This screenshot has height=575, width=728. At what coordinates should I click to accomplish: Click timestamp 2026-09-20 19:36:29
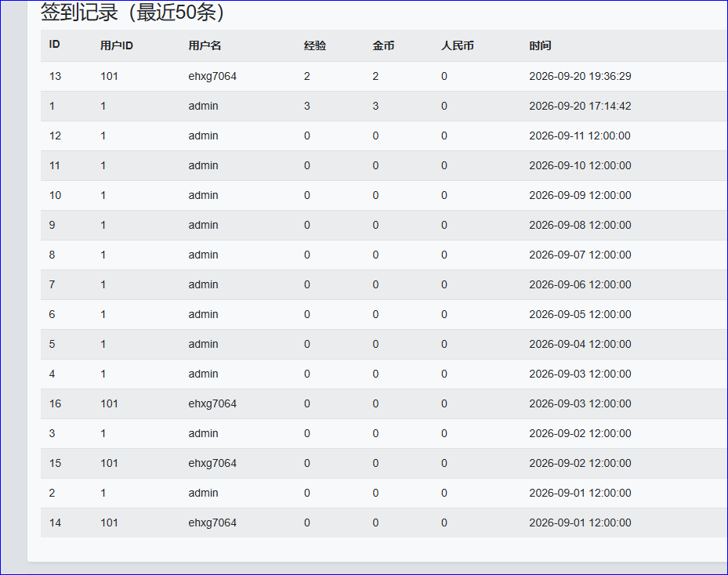point(580,76)
